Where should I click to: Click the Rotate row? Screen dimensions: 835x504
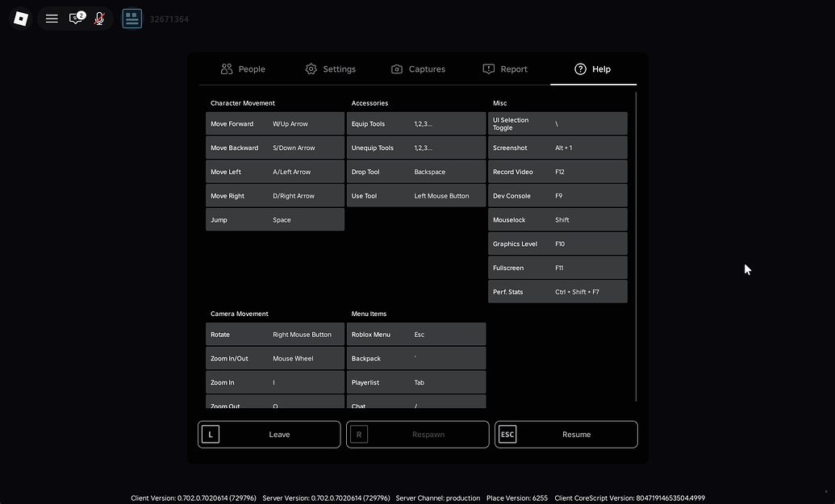[275, 334]
